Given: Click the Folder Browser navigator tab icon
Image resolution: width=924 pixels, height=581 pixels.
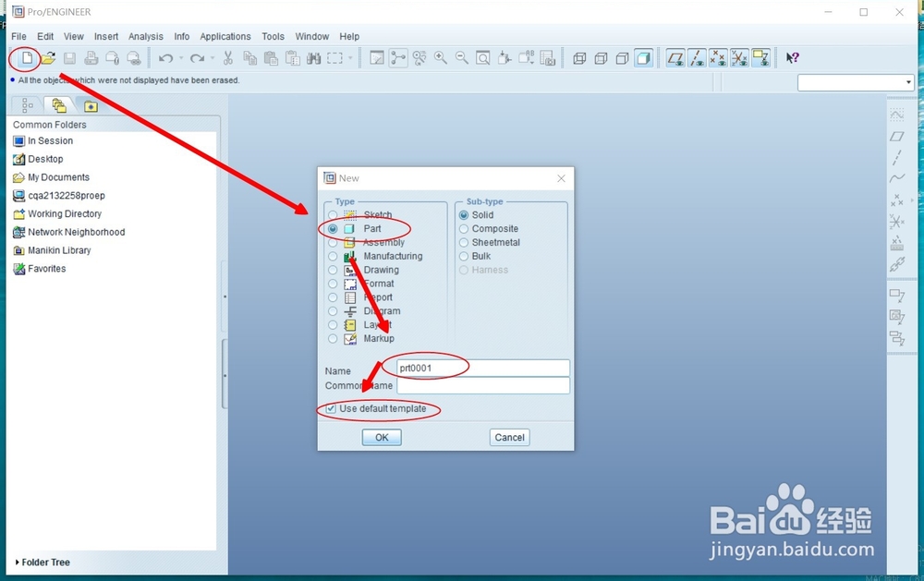Looking at the screenshot, I should [59, 105].
